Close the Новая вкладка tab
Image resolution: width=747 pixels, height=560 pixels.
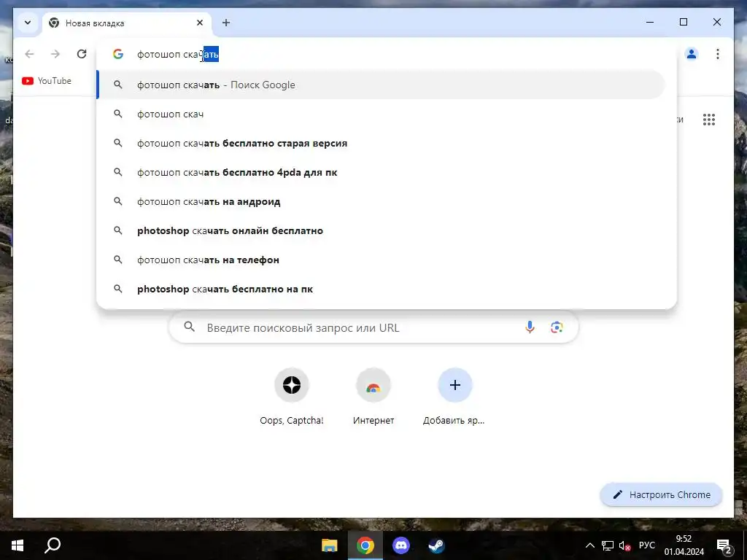(200, 23)
